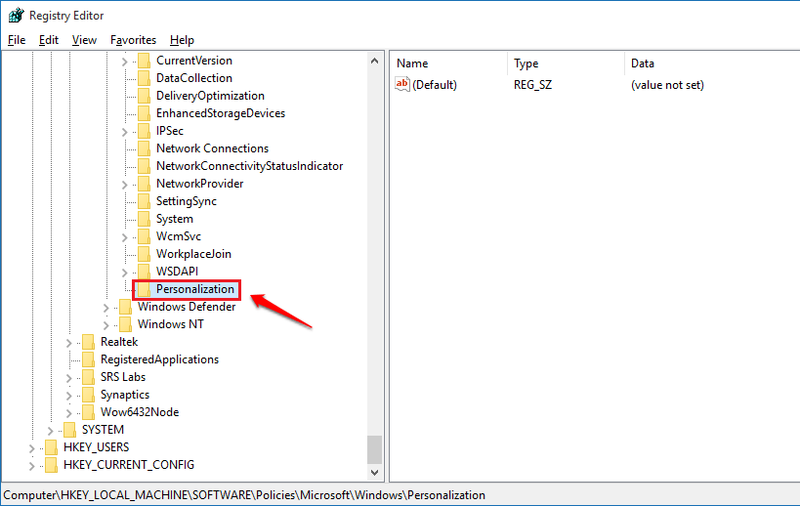Click the NetworkProvider folder icon
The image size is (800, 506).
[x=144, y=184]
